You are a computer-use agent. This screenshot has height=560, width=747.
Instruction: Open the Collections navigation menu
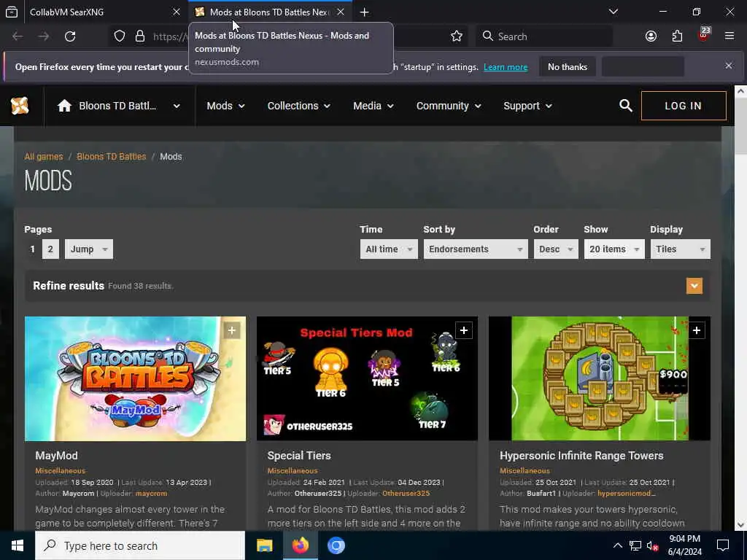coord(298,106)
